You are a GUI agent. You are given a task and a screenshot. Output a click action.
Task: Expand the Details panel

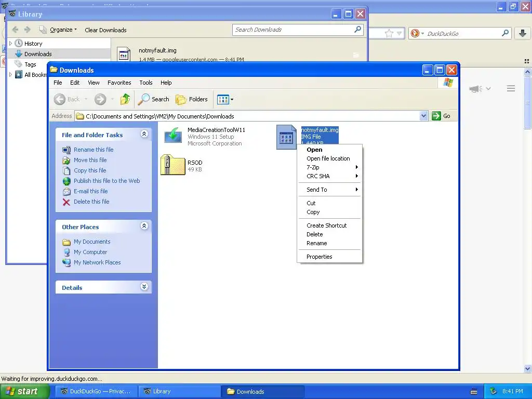point(144,287)
